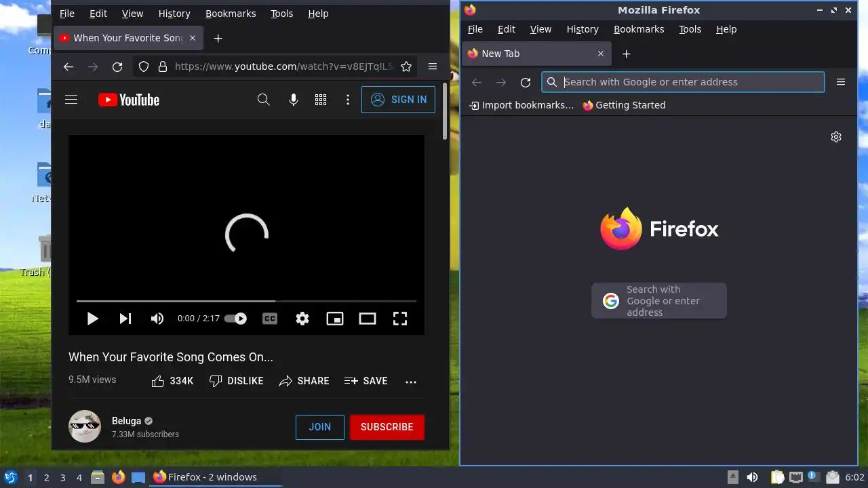Open Tools menu in New Tab window

[690, 29]
